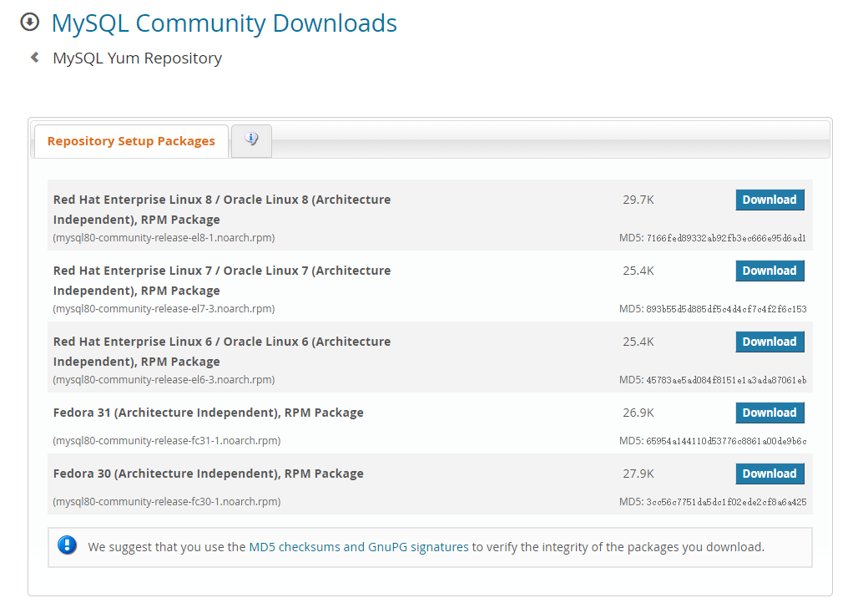Click the Red Hat Enterprise Linux 6 package title
This screenshot has height=603, width=868.
tap(222, 351)
